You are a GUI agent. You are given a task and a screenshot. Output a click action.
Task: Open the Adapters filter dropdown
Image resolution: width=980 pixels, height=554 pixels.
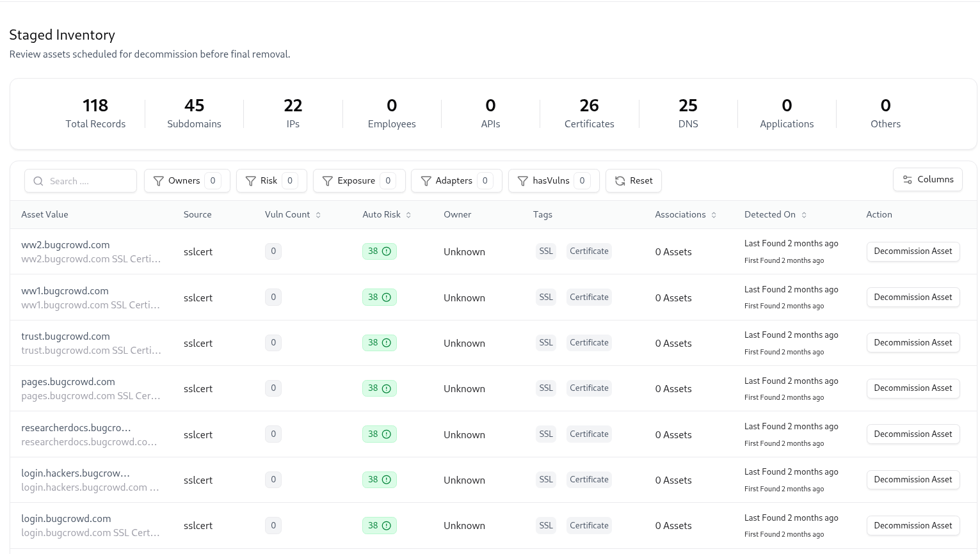[456, 181]
